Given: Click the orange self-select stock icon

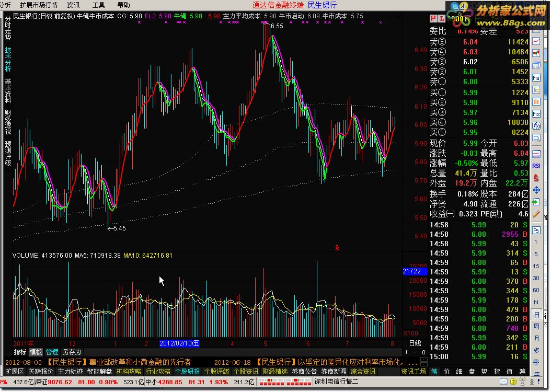Looking at the screenshot, I should click(x=536, y=102).
